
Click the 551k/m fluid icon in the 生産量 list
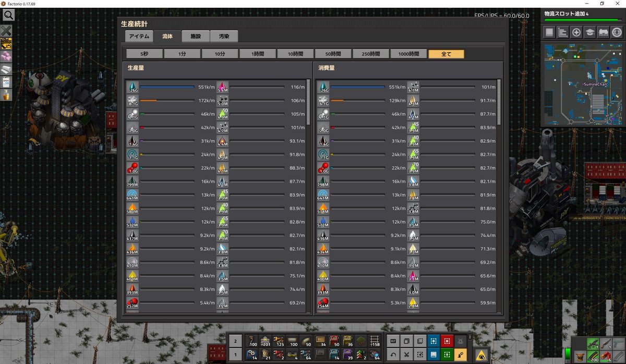point(133,87)
